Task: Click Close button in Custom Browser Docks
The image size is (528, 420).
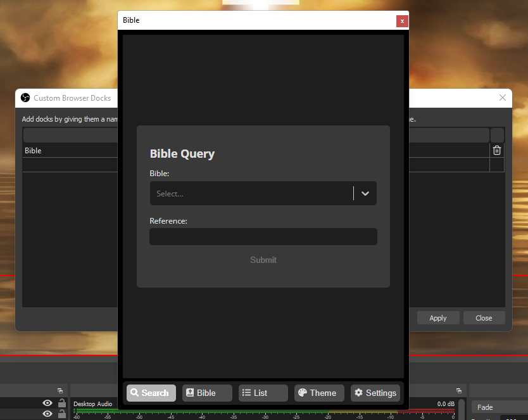Action: [x=484, y=318]
